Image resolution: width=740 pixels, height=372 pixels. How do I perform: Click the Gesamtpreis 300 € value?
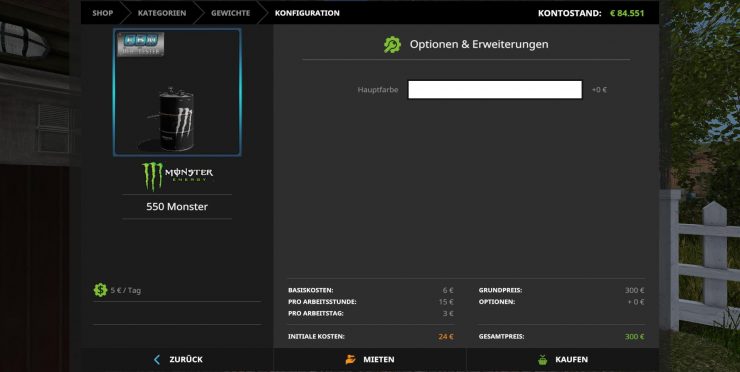(634, 337)
